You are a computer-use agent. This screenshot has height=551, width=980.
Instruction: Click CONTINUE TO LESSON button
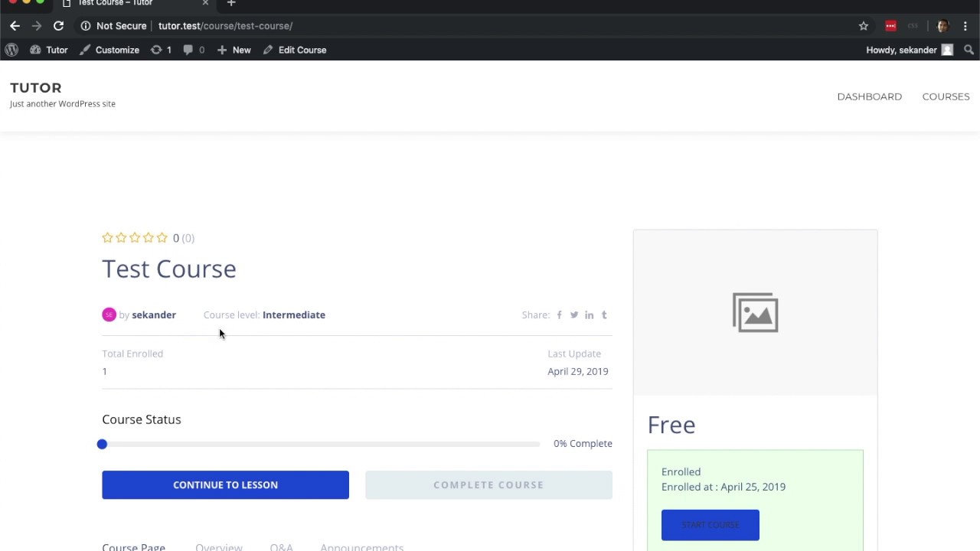(225, 484)
